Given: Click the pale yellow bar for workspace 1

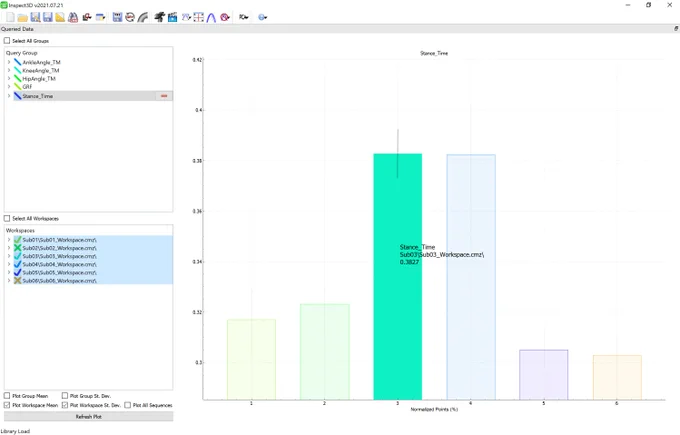Looking at the screenshot, I should (x=252, y=360).
